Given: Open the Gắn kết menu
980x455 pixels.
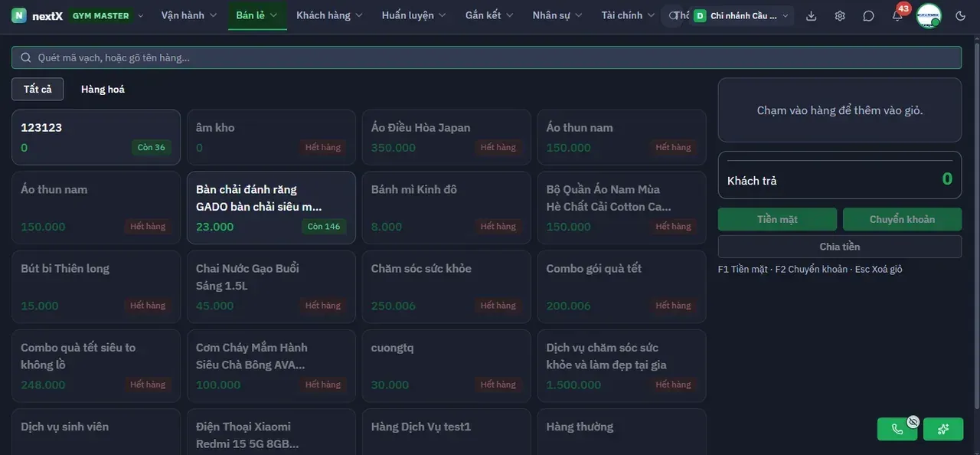Looking at the screenshot, I should (x=490, y=15).
